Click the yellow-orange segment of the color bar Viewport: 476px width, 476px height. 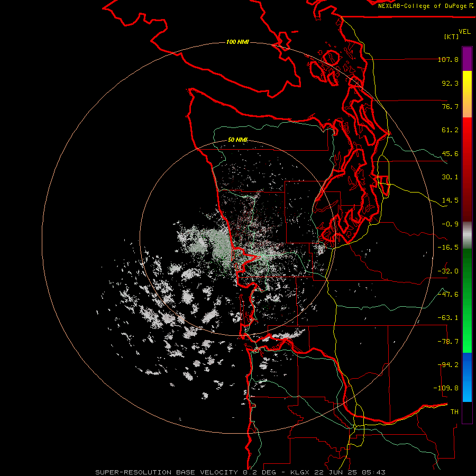(467, 94)
